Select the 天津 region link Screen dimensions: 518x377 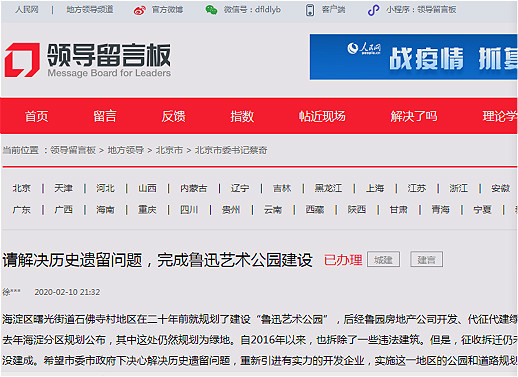(x=64, y=188)
